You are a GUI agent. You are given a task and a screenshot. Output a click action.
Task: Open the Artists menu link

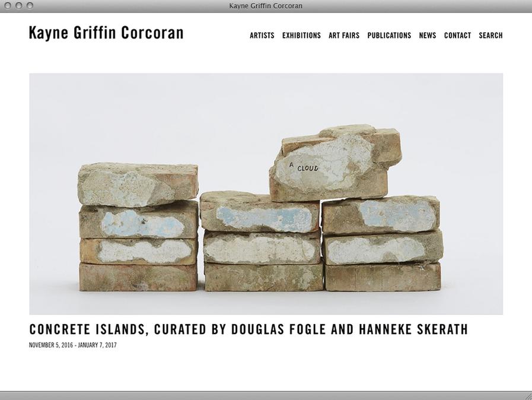[x=262, y=36]
